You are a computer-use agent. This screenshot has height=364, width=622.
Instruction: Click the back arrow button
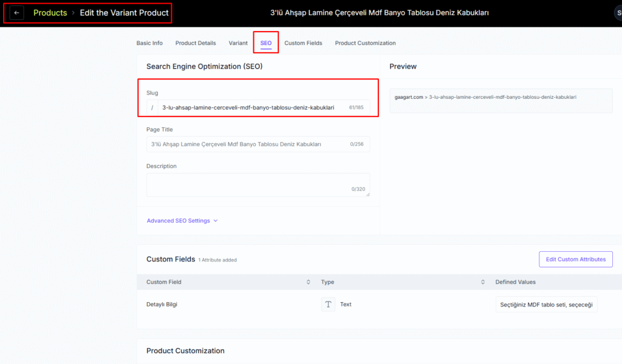tap(17, 13)
